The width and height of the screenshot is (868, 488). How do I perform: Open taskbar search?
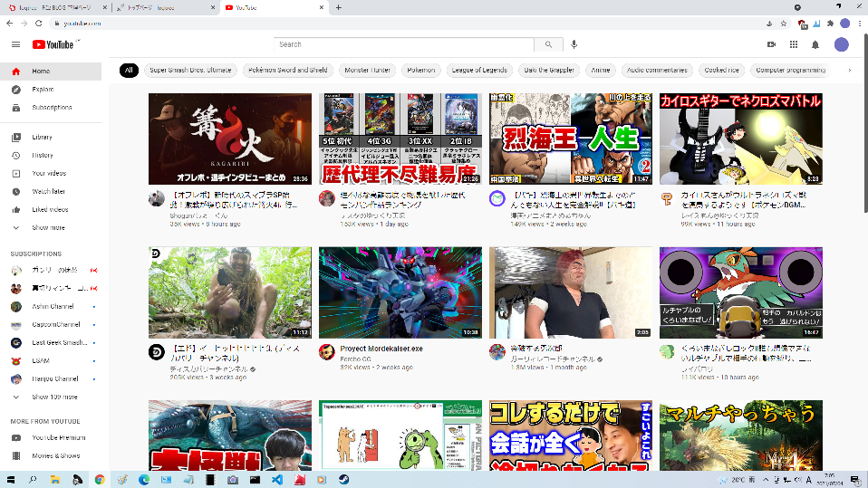[x=33, y=480]
